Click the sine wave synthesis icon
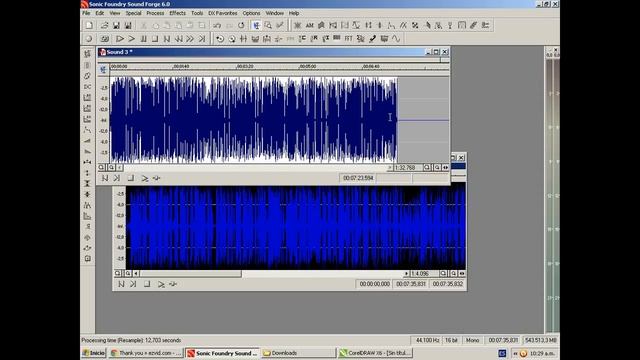640x360 pixels. [x=396, y=39]
